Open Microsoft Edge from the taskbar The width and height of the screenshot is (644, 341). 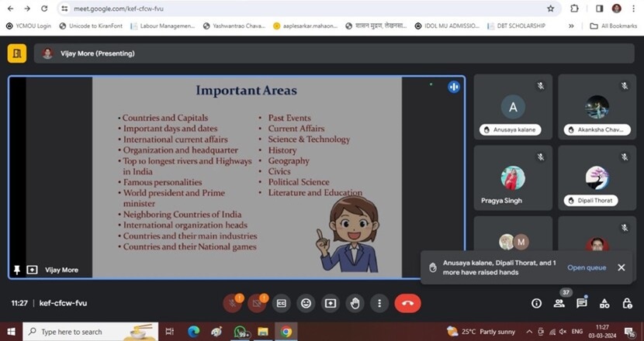[x=193, y=332]
